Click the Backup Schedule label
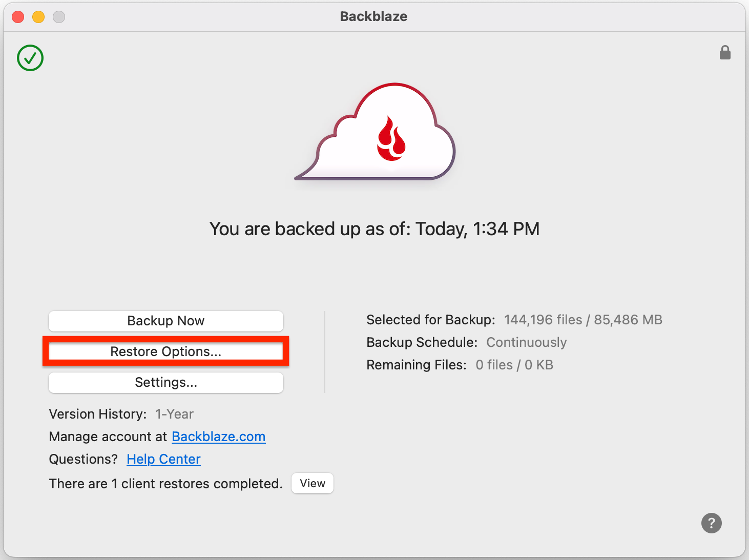The image size is (749, 560). (422, 342)
